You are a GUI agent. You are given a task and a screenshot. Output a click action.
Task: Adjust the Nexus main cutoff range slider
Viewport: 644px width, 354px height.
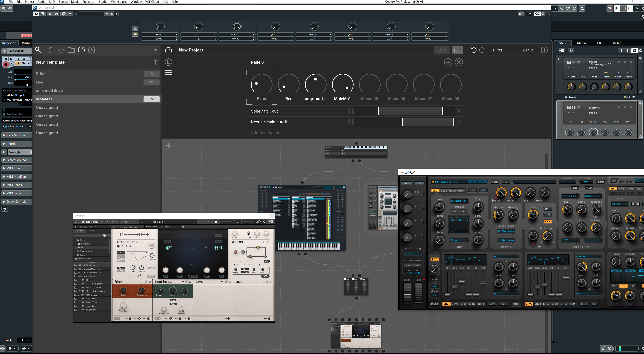pyautogui.click(x=428, y=122)
